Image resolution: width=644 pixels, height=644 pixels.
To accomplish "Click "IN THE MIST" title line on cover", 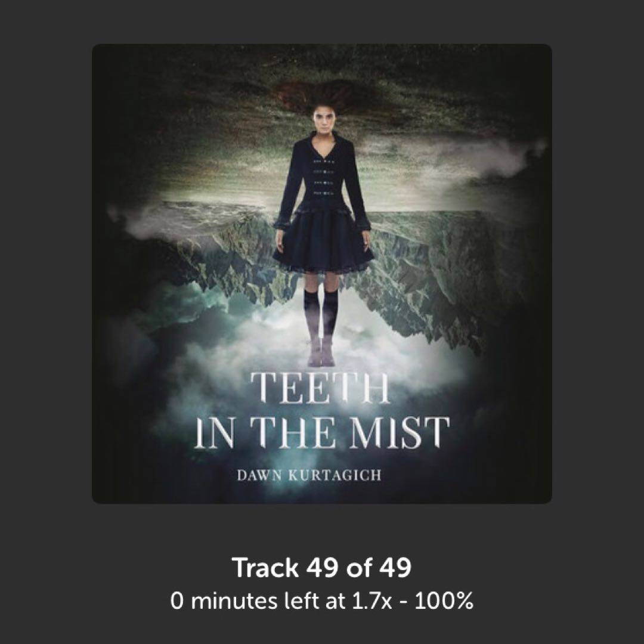I will (x=321, y=432).
